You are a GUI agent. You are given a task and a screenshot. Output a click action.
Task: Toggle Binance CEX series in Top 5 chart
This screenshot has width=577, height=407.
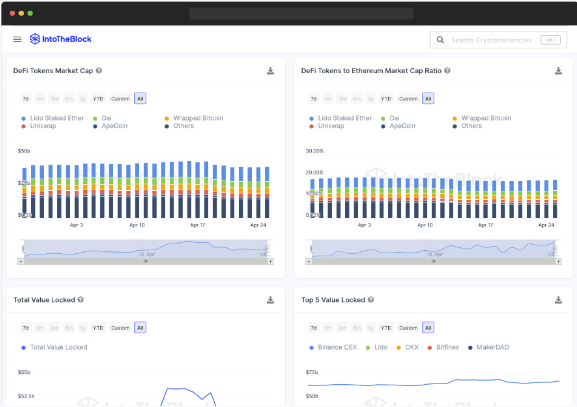pyautogui.click(x=333, y=347)
